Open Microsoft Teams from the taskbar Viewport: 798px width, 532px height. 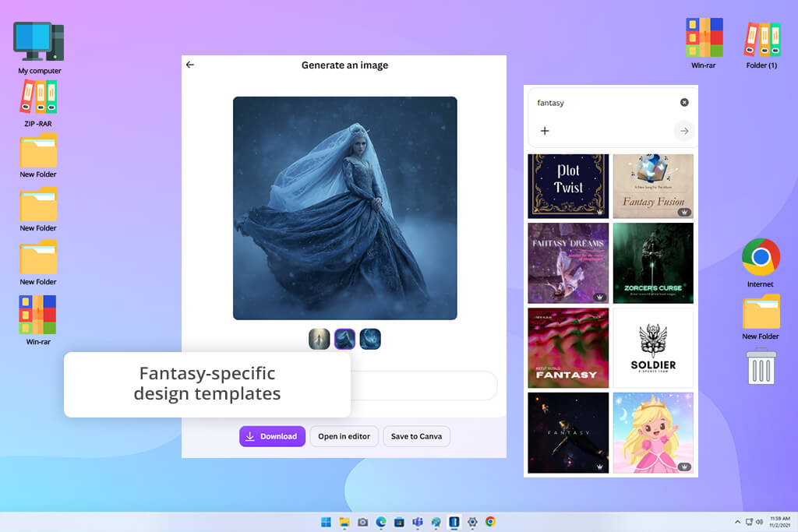418,522
